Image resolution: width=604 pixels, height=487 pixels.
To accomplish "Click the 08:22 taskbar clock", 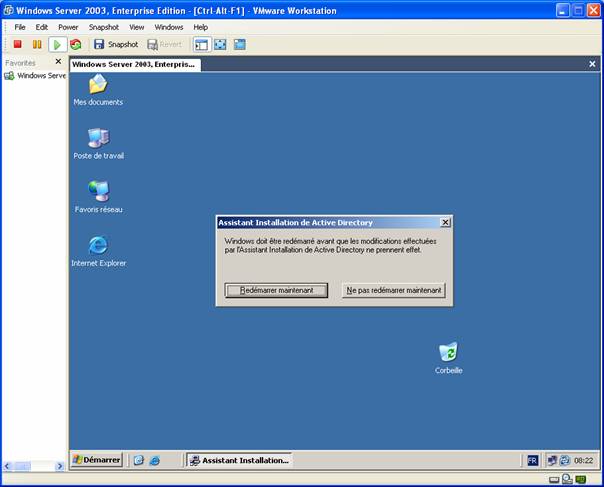I will tap(583, 460).
